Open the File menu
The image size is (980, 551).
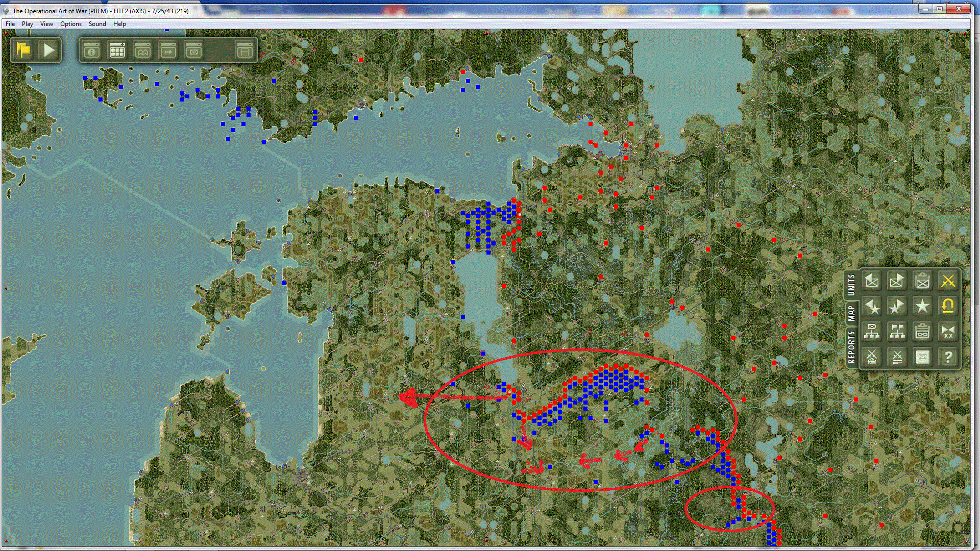coord(10,24)
